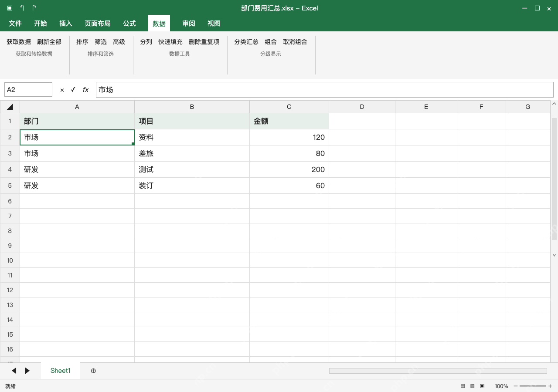
Task: Switch to the 公式 ribbon tab
Action: point(129,24)
